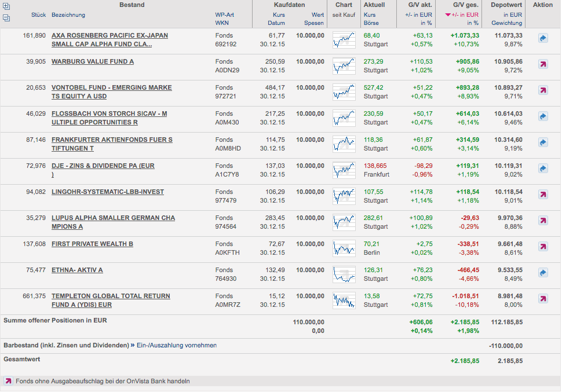Open chart thumbnail for Flossbach von Storch

click(344, 118)
